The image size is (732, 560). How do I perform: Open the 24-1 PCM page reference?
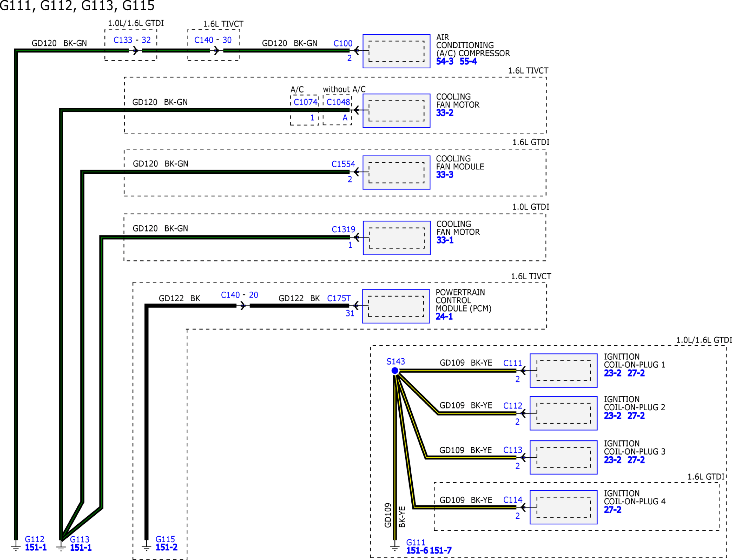coord(444,317)
